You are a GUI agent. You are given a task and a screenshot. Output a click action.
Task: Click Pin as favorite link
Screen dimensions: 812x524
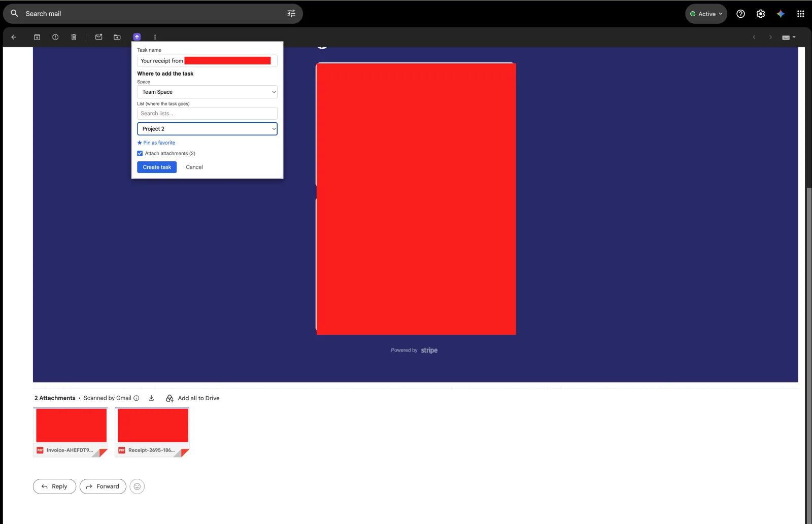(156, 143)
